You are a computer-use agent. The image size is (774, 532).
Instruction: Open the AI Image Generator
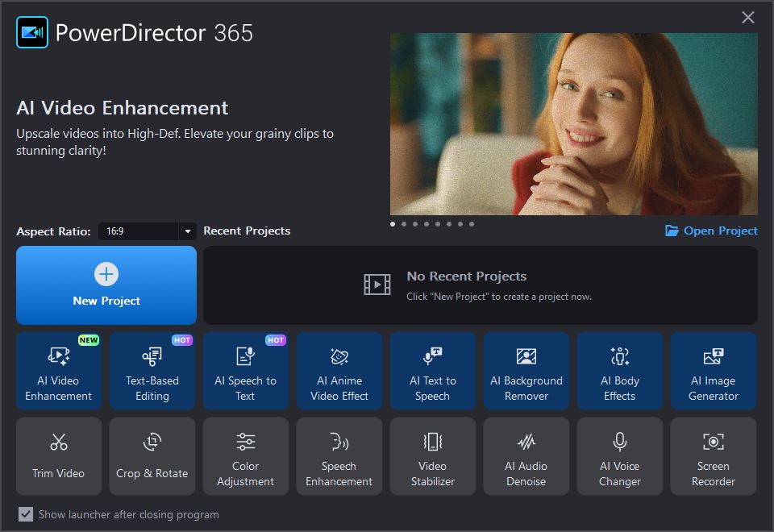[714, 371]
